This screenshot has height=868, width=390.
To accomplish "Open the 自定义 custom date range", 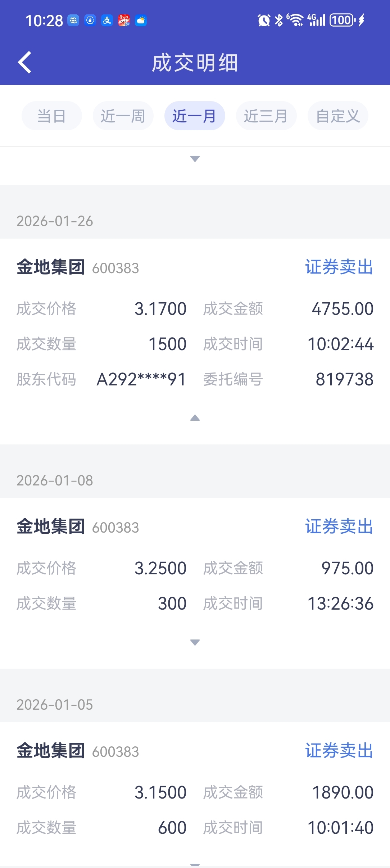I will tap(337, 116).
